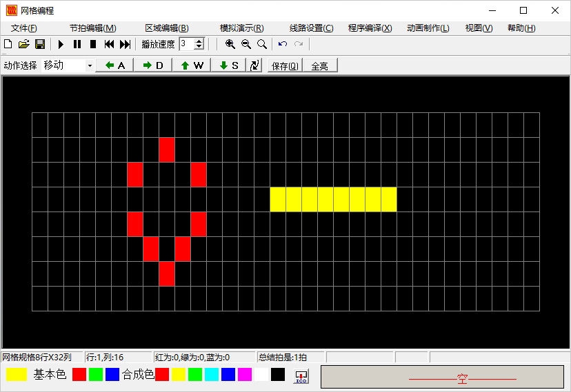Increase playback speed with the up stepper
The image size is (571, 392).
(199, 41)
